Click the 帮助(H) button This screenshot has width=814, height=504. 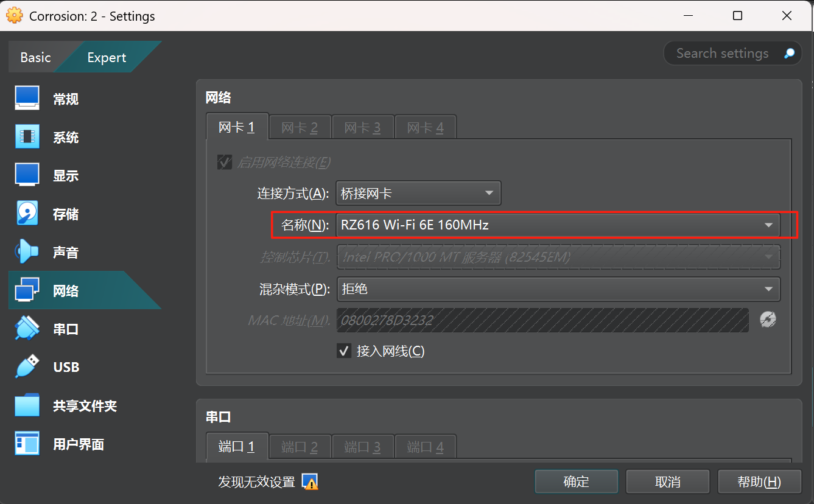point(759,481)
